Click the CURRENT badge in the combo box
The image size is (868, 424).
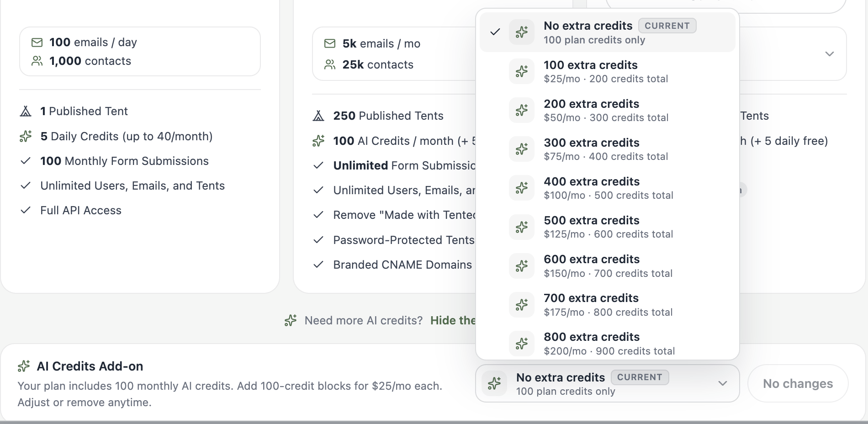point(640,377)
